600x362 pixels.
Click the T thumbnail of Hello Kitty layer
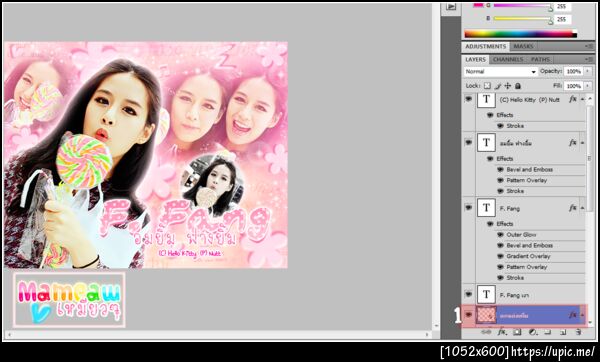[486, 99]
